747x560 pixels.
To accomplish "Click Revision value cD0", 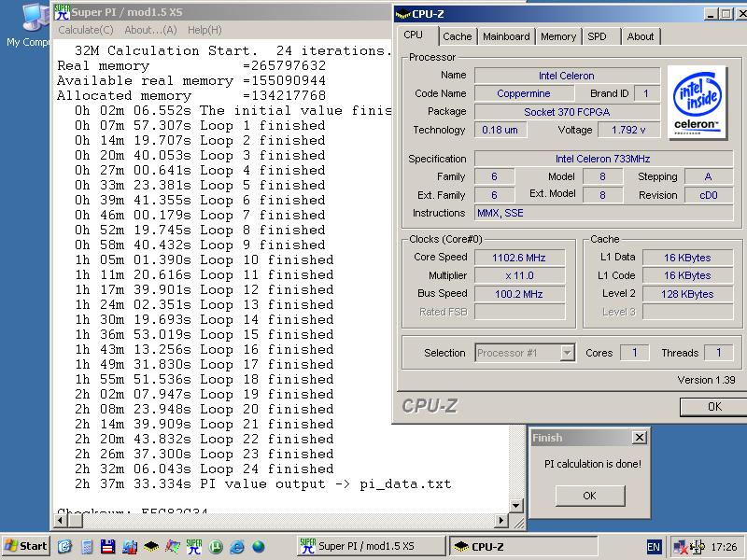I will coord(709,195).
